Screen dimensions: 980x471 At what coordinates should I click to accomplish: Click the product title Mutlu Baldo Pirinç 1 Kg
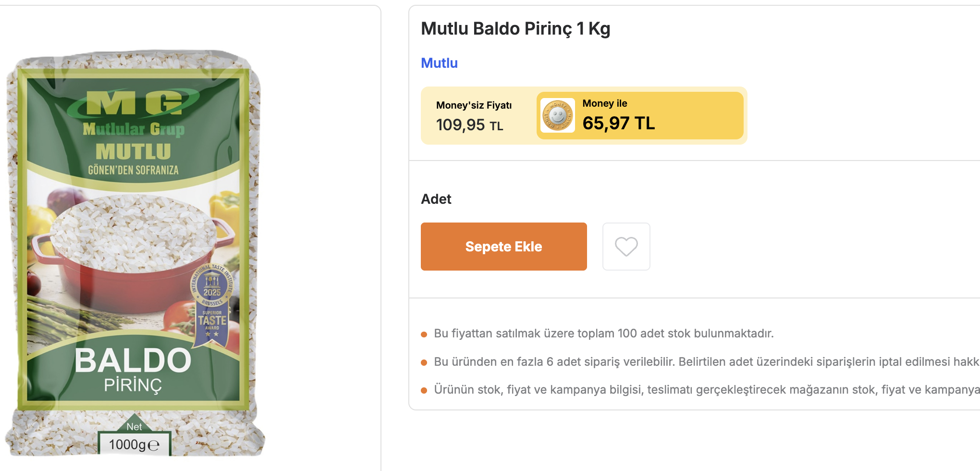(515, 29)
